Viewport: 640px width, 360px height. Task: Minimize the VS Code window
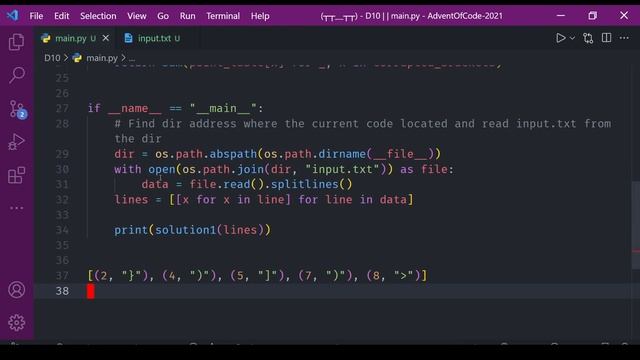pyautogui.click(x=561, y=16)
